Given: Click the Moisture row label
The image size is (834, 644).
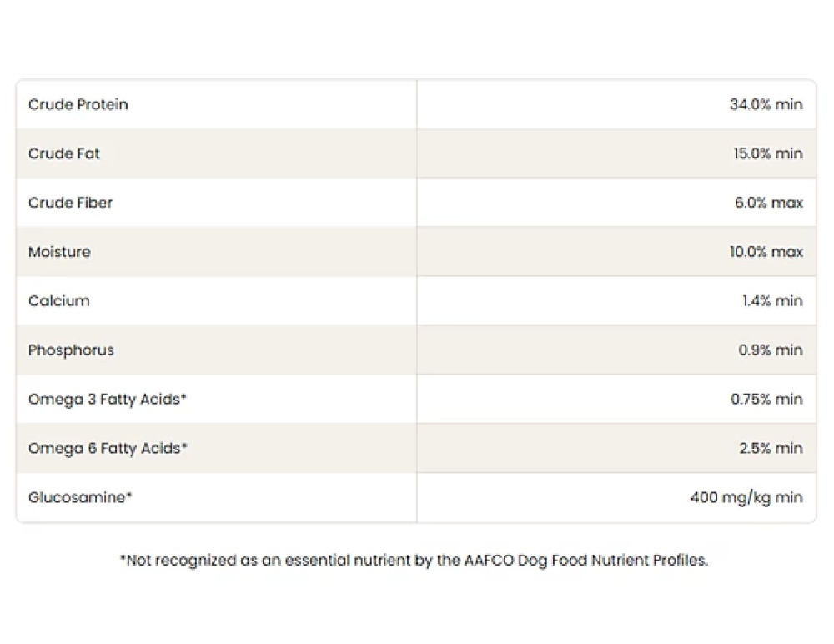Looking at the screenshot, I should [59, 252].
